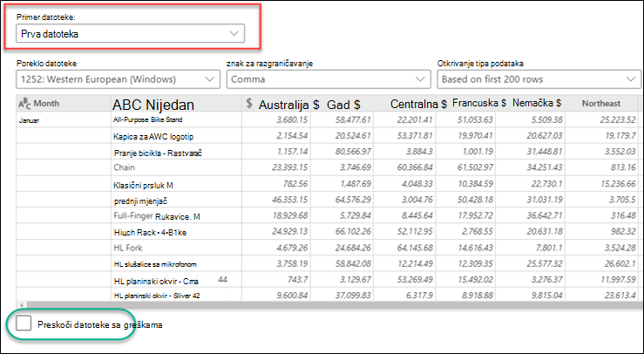
Task: Select the Gad column header
Action: (x=342, y=103)
